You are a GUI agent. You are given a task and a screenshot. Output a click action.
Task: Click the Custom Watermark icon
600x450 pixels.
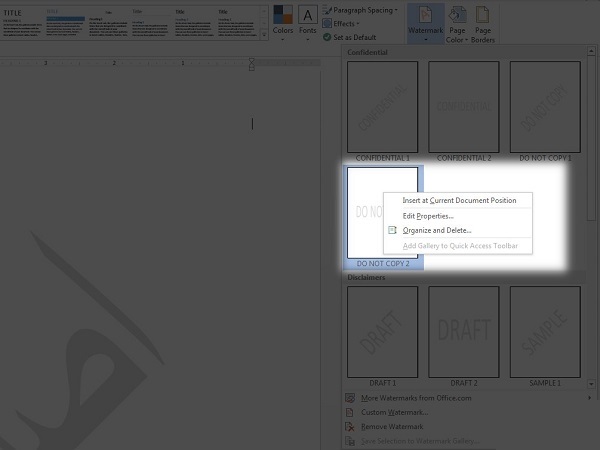[349, 412]
